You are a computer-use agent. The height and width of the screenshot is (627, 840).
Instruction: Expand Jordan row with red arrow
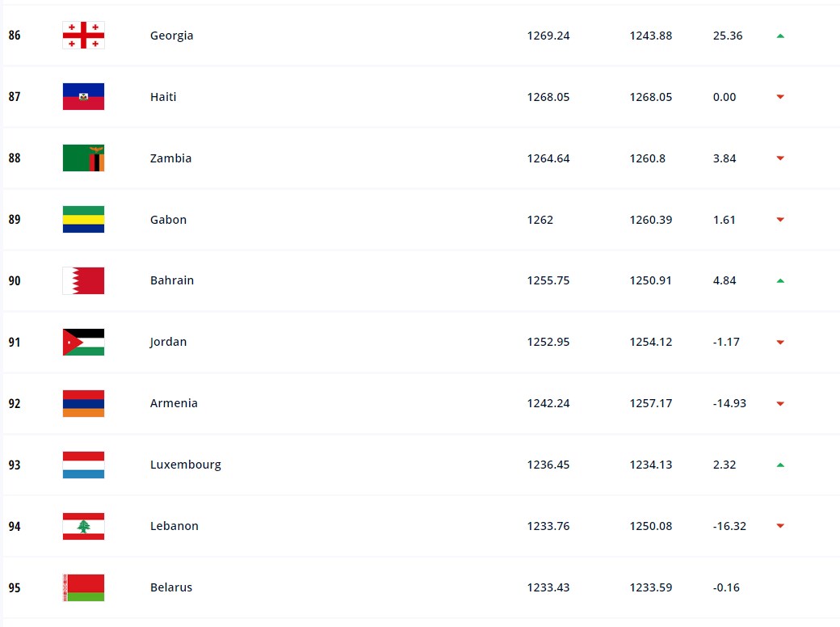(780, 342)
